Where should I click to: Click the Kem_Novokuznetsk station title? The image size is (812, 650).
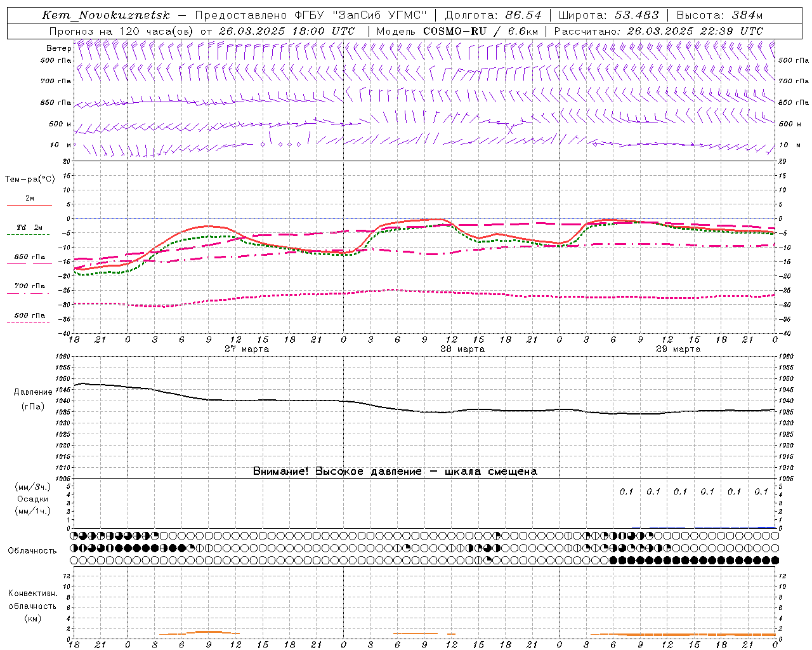[x=106, y=15]
